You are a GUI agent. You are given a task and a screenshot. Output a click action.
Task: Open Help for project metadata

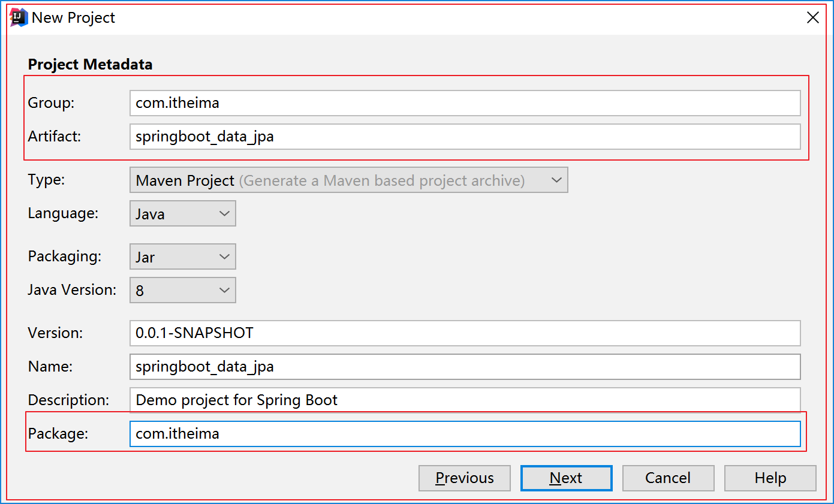coord(770,478)
